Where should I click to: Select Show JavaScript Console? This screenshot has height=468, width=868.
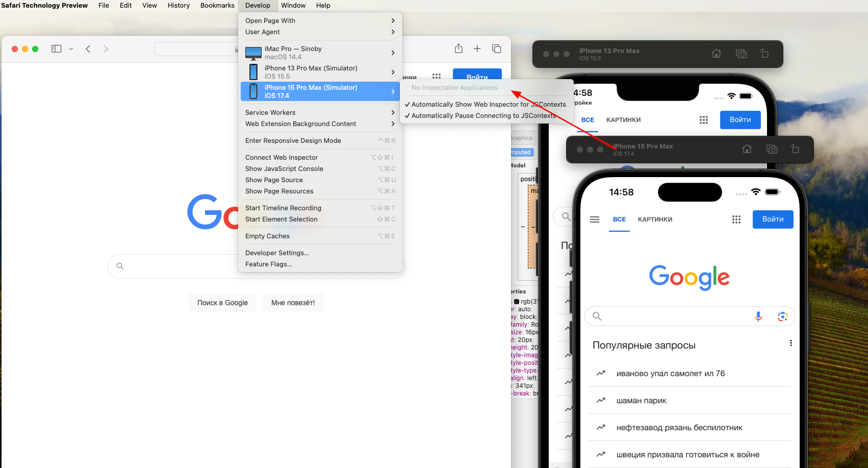pos(320,168)
